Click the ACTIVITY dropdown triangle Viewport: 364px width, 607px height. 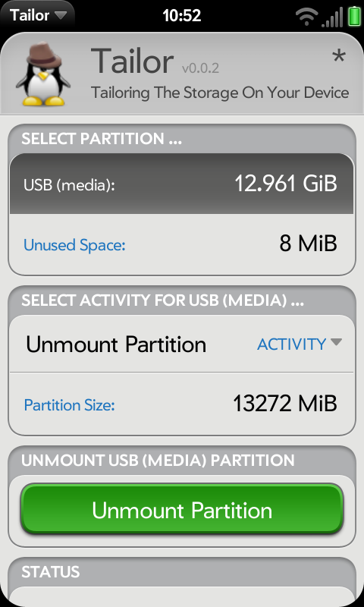pyautogui.click(x=336, y=342)
